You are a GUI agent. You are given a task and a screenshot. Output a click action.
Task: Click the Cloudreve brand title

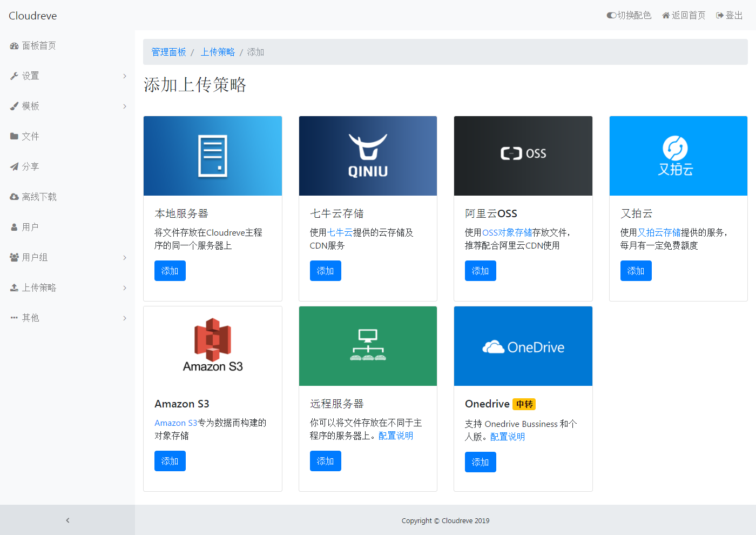[33, 16]
